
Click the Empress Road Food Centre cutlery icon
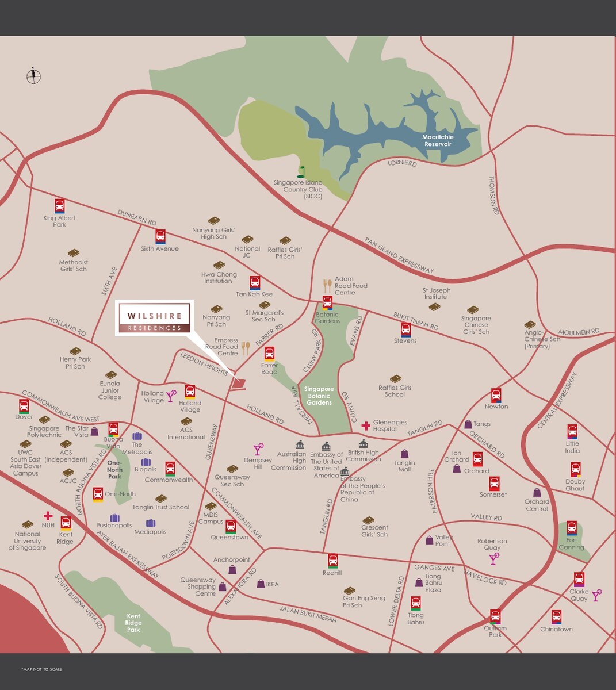coord(246,348)
